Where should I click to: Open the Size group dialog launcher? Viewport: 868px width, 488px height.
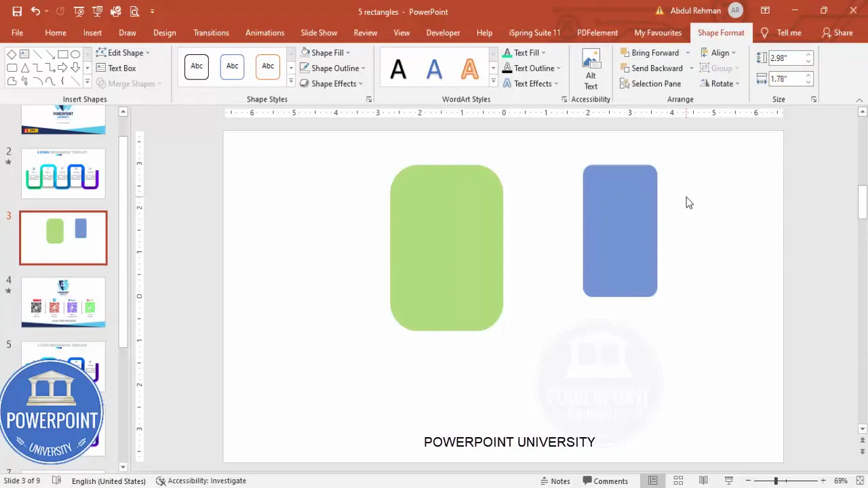pyautogui.click(x=814, y=100)
